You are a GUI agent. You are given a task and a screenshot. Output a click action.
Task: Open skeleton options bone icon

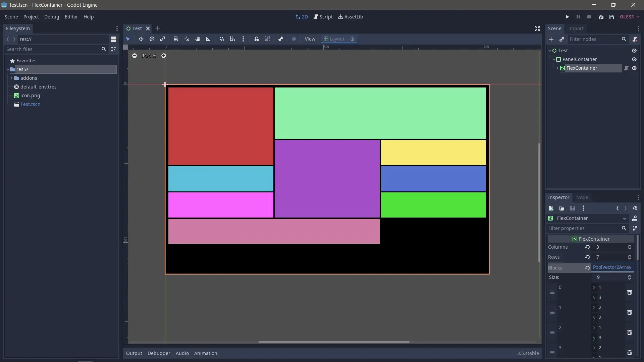click(x=281, y=39)
